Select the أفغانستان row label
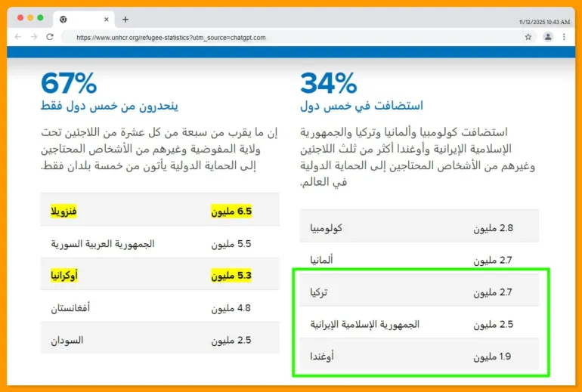The height and width of the screenshot is (392, 582). pos(70,308)
